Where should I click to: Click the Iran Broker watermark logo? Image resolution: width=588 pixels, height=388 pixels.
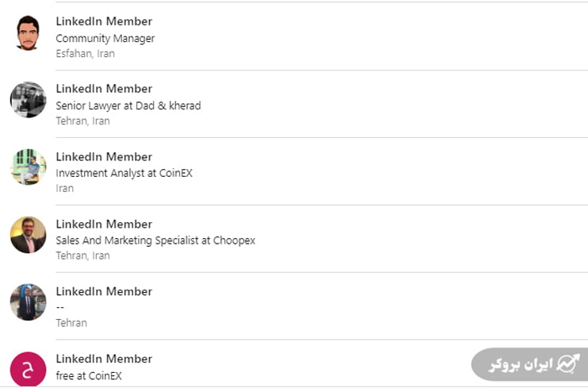click(x=528, y=364)
